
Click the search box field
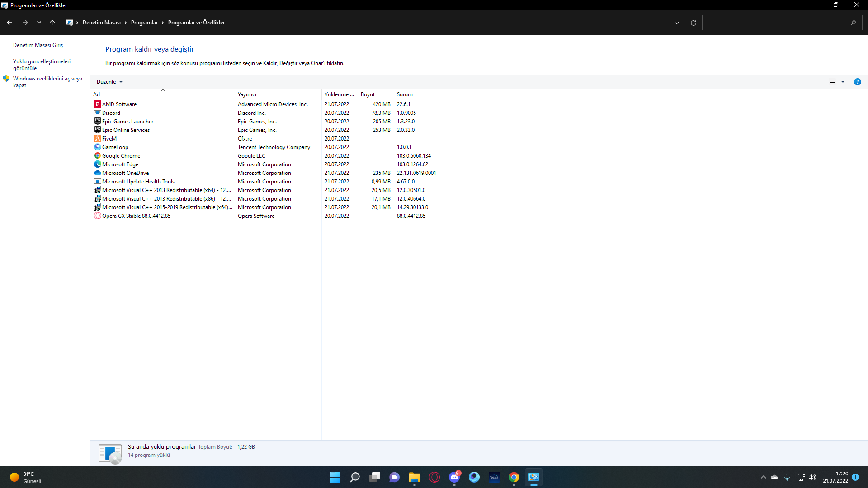778,23
